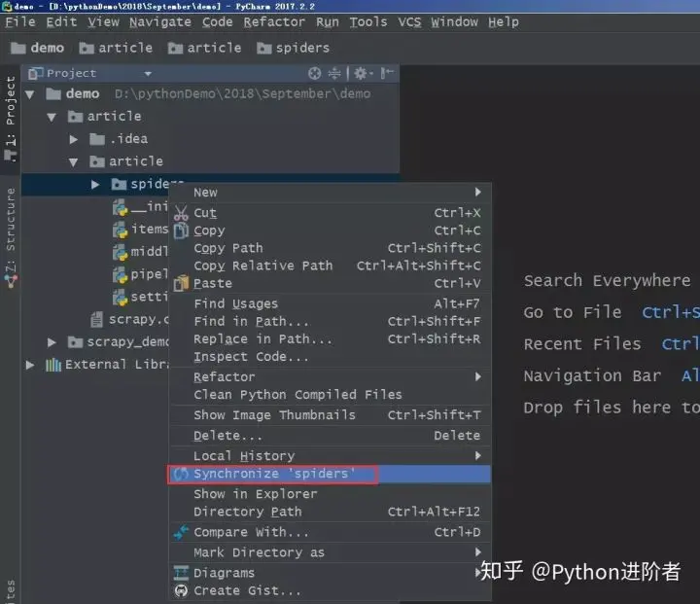
Task: Expand the spiders folder
Action: coord(95,184)
